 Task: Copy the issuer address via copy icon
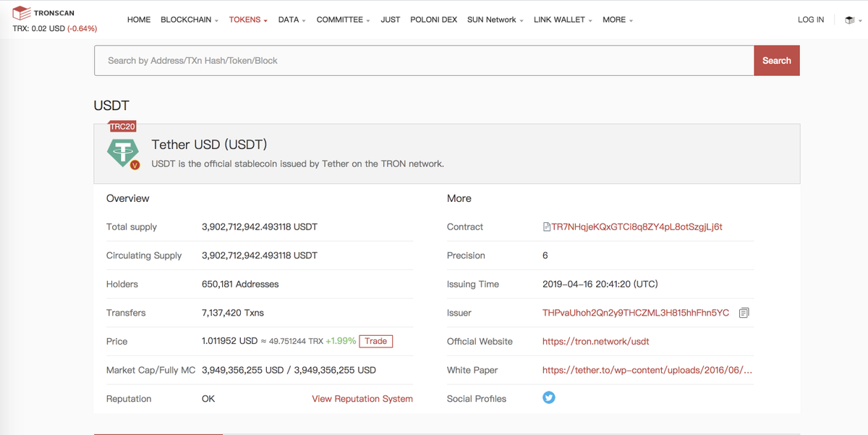coord(744,313)
